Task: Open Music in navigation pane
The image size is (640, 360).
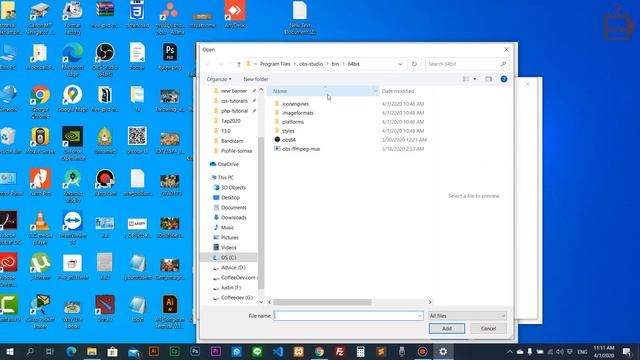Action: [227, 227]
